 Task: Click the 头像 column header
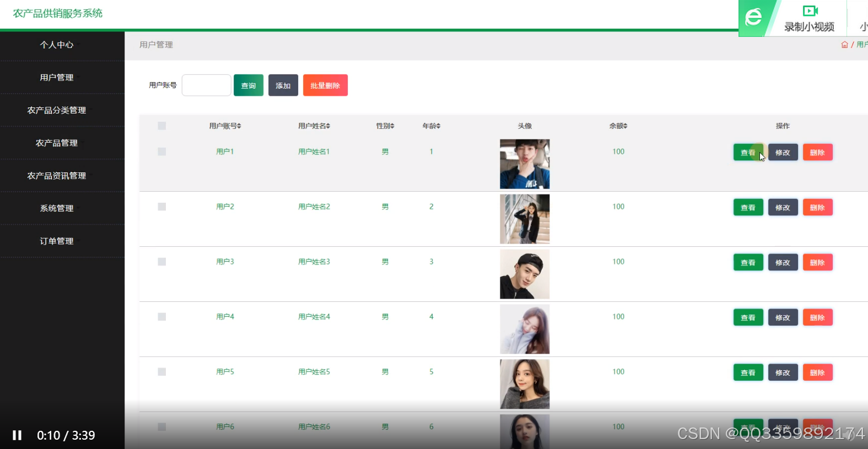click(525, 126)
